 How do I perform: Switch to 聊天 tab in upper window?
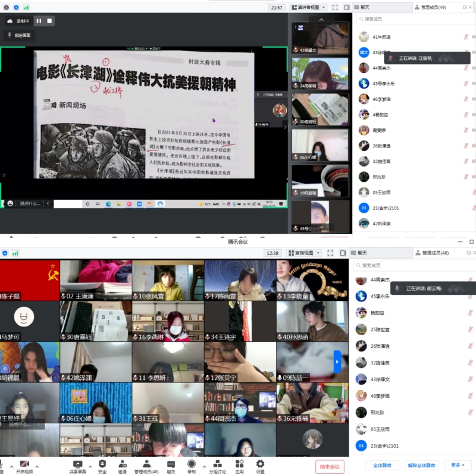382,7
